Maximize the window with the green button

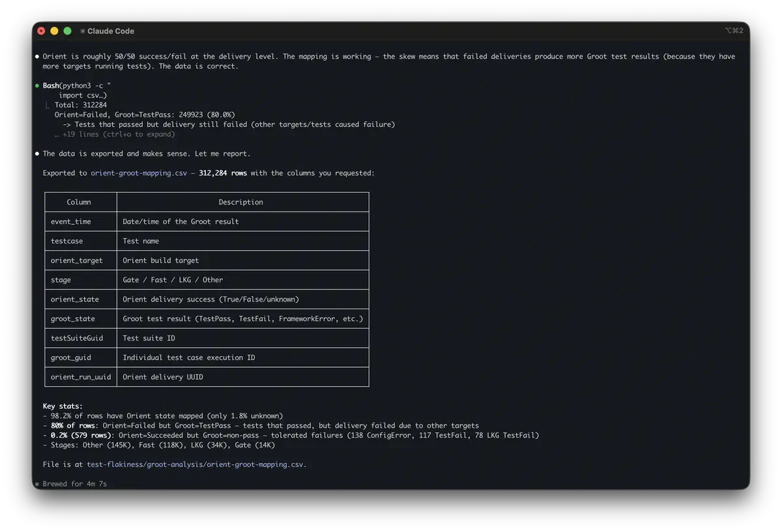click(x=67, y=31)
